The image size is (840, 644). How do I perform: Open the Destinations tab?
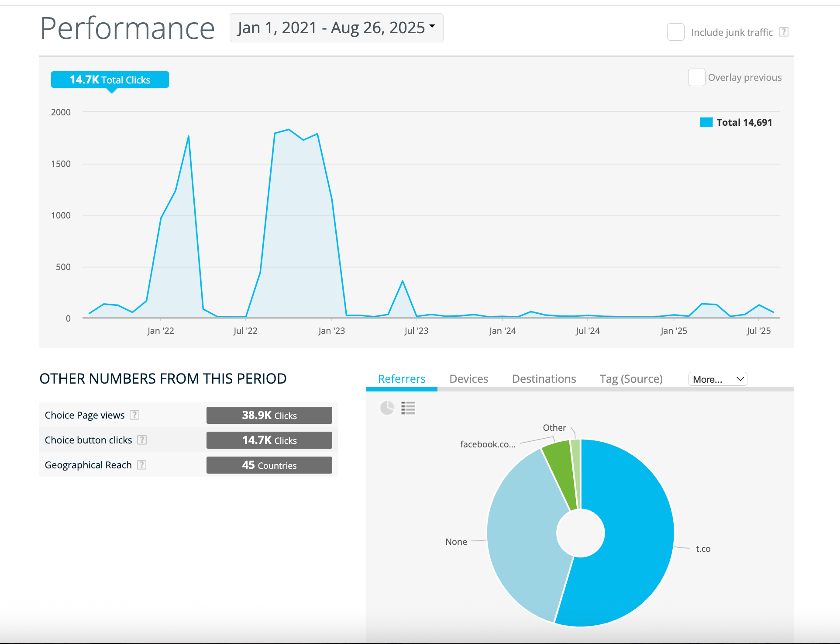tap(544, 379)
